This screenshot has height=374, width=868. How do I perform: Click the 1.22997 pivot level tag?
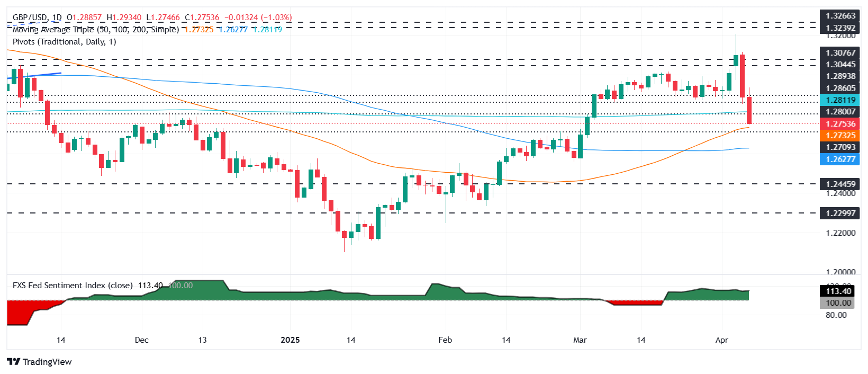pyautogui.click(x=840, y=213)
